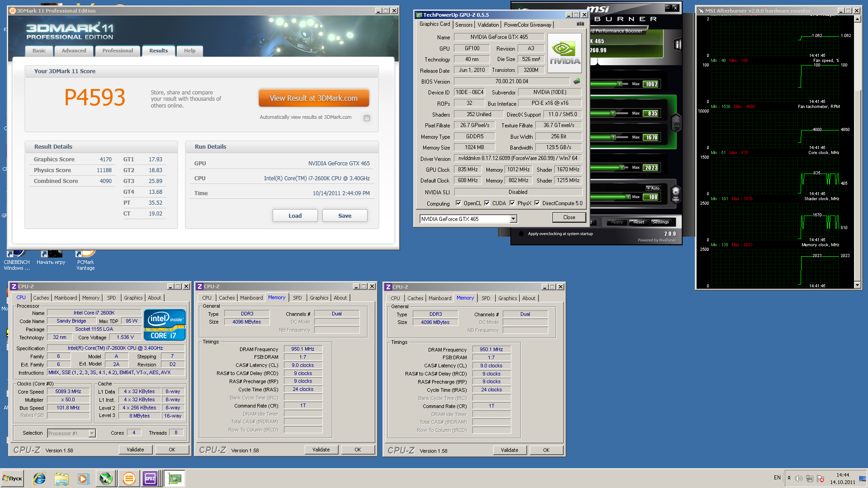Viewport: 868px width, 488px height.
Task: Switch to the Basic tab in 3DMark 11
Action: pyautogui.click(x=39, y=51)
